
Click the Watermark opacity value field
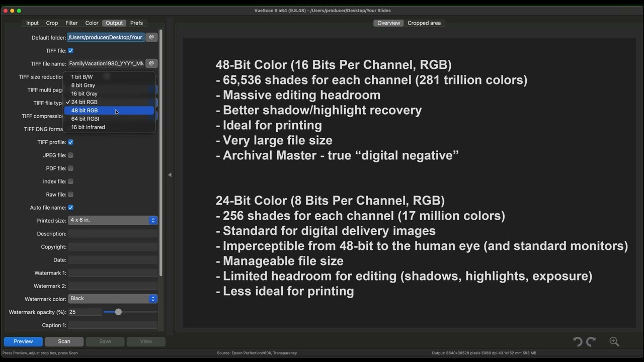tap(85, 312)
